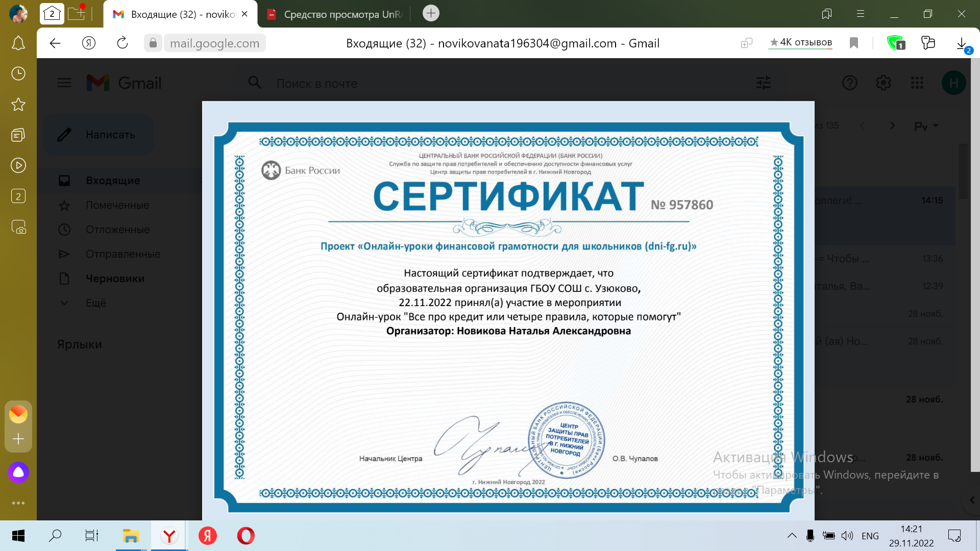Open the Google account avatar H
Viewport: 980px width, 551px height.
click(x=953, y=83)
